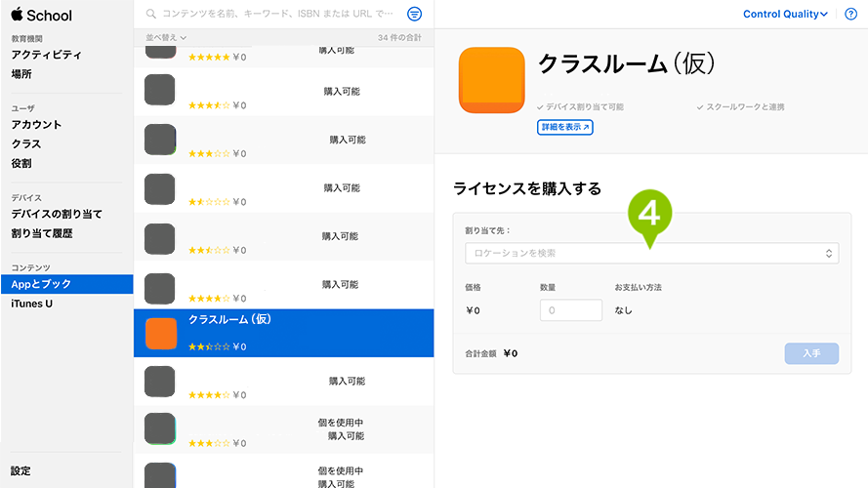The height and width of the screenshot is (488, 868).
Task: Open アカウント in the sidebar
Action: 36,125
